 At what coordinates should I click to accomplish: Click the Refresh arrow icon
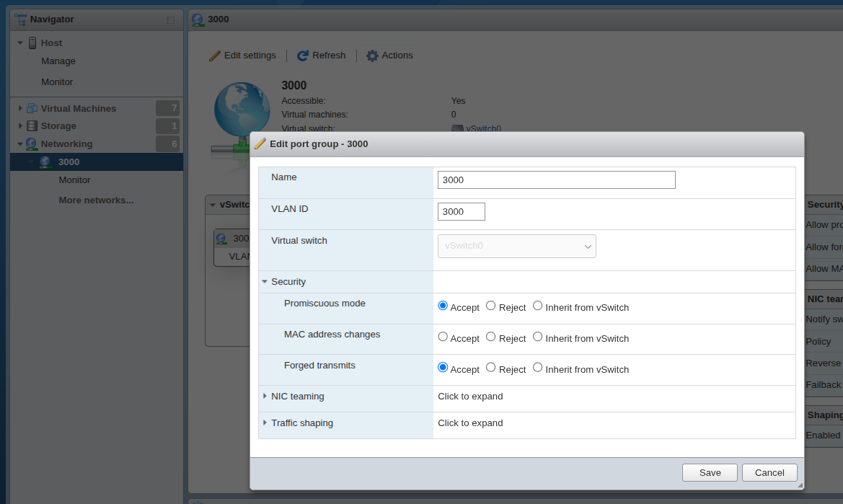[x=303, y=56]
